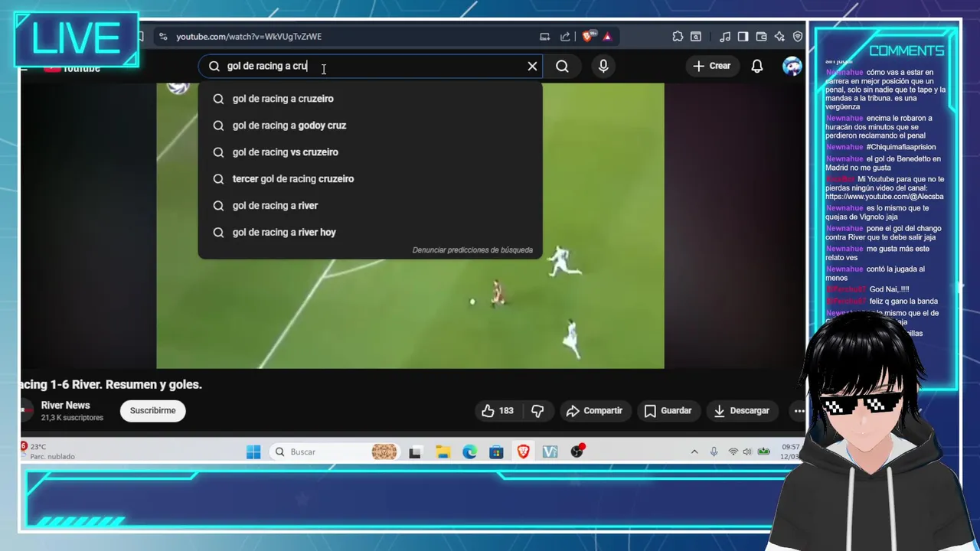Open the Brave VPN shield icon

tap(798, 37)
